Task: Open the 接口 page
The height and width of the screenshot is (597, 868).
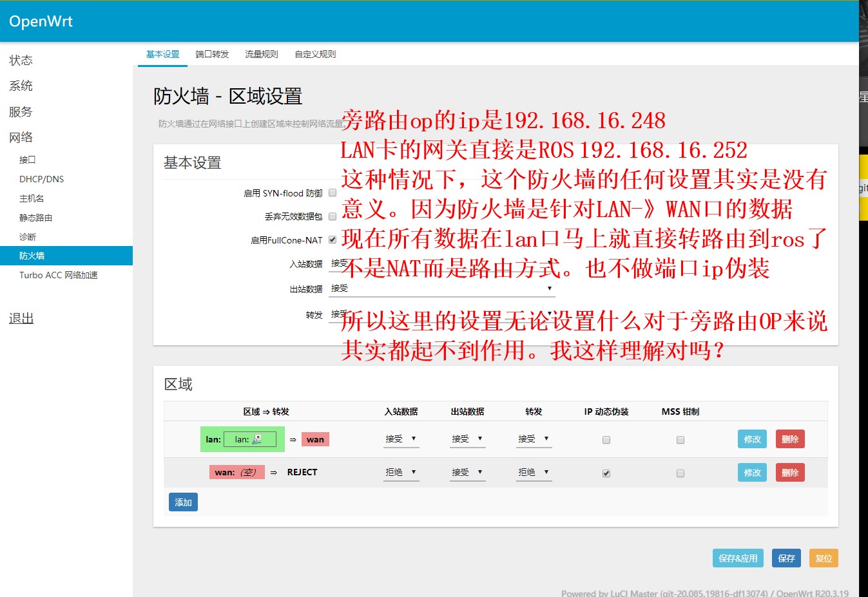Action: [28, 160]
